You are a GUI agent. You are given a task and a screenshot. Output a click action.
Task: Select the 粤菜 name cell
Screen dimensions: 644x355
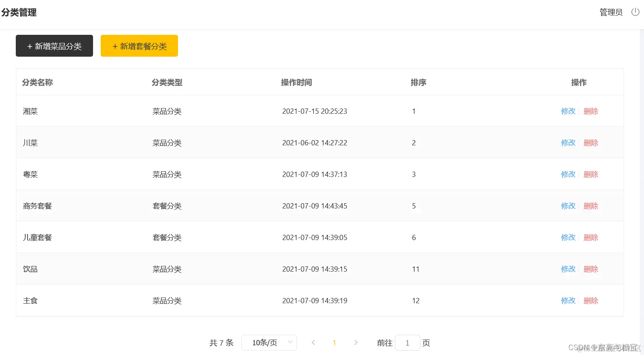30,174
